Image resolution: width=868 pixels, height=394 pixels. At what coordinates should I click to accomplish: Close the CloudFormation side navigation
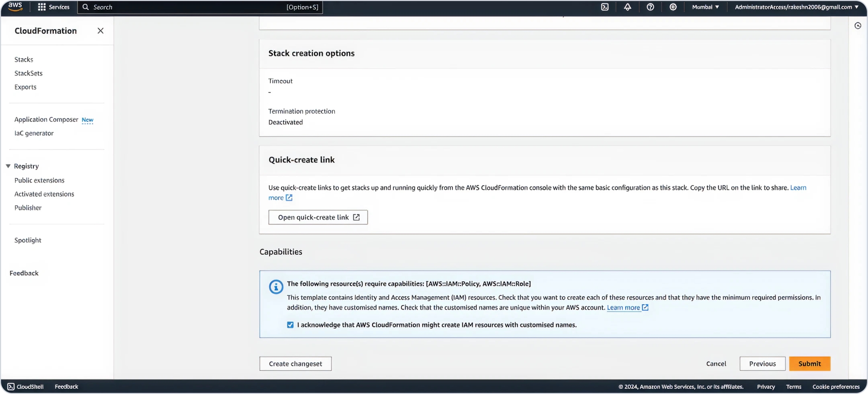click(100, 31)
